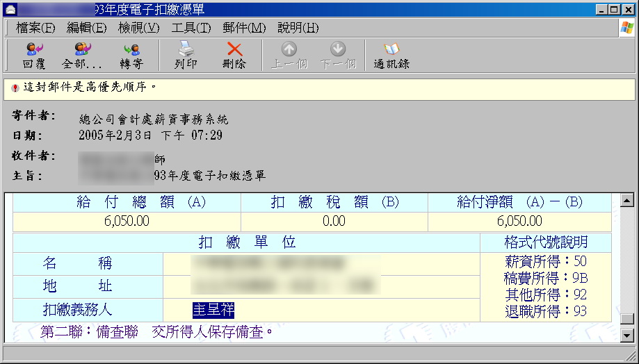Click the red high-priority exclamation icon

click(x=15, y=88)
